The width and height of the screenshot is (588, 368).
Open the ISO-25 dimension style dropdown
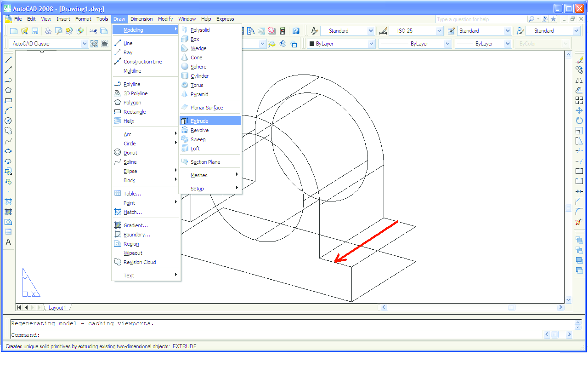pos(439,31)
